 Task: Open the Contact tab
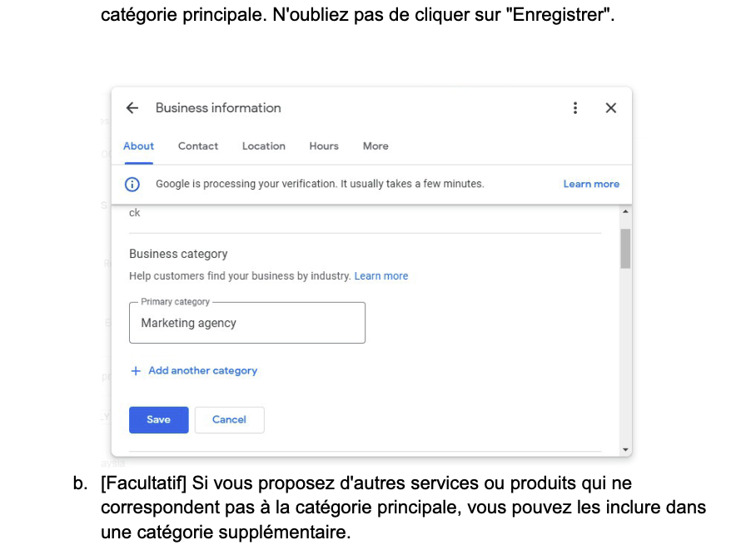198,146
